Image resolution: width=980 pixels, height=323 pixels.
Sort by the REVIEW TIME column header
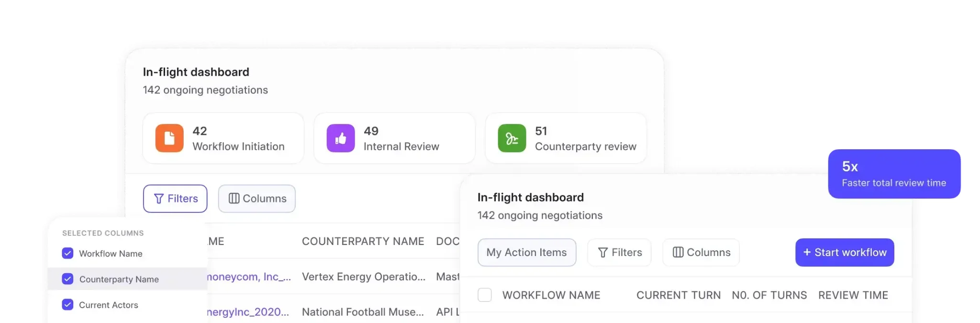(853, 295)
